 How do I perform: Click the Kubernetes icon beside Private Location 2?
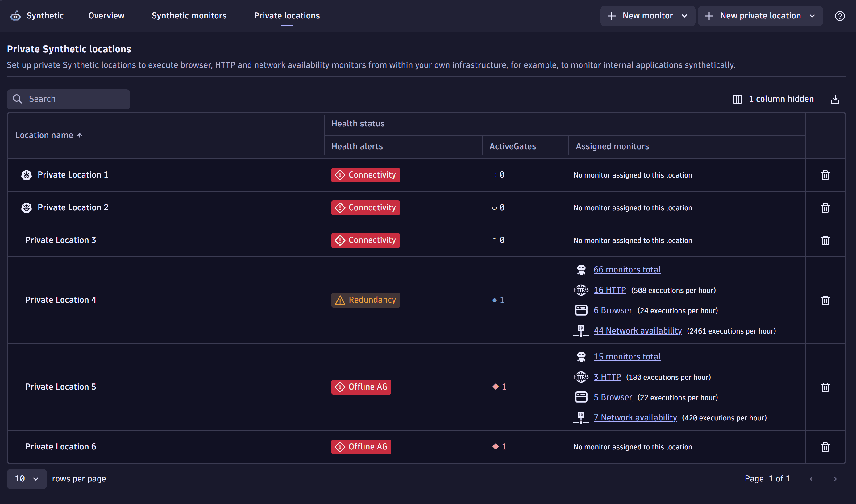(27, 207)
